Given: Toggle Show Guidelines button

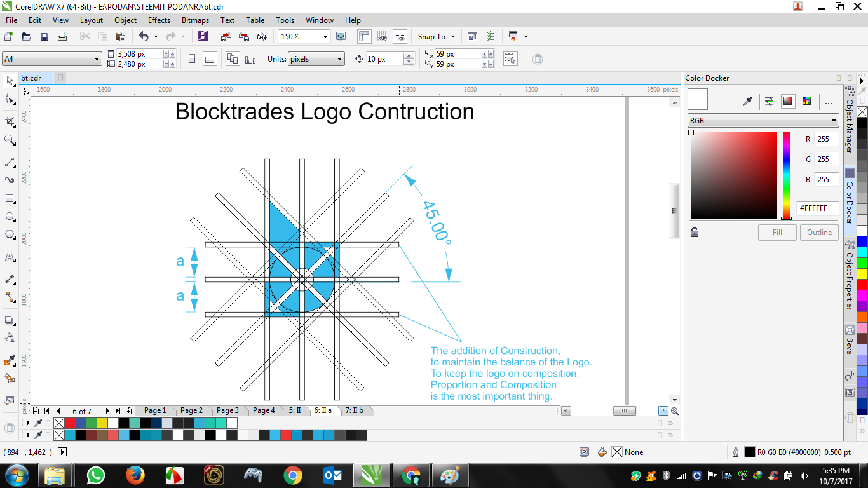Looking at the screenshot, I should pos(400,36).
